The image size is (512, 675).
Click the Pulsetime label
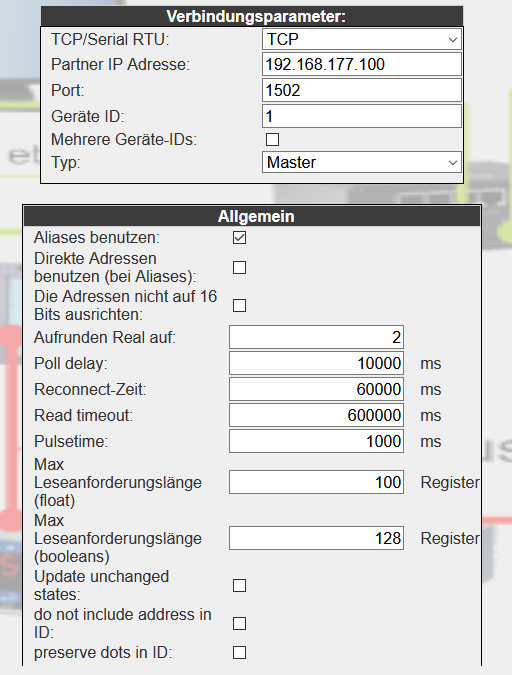tap(71, 441)
